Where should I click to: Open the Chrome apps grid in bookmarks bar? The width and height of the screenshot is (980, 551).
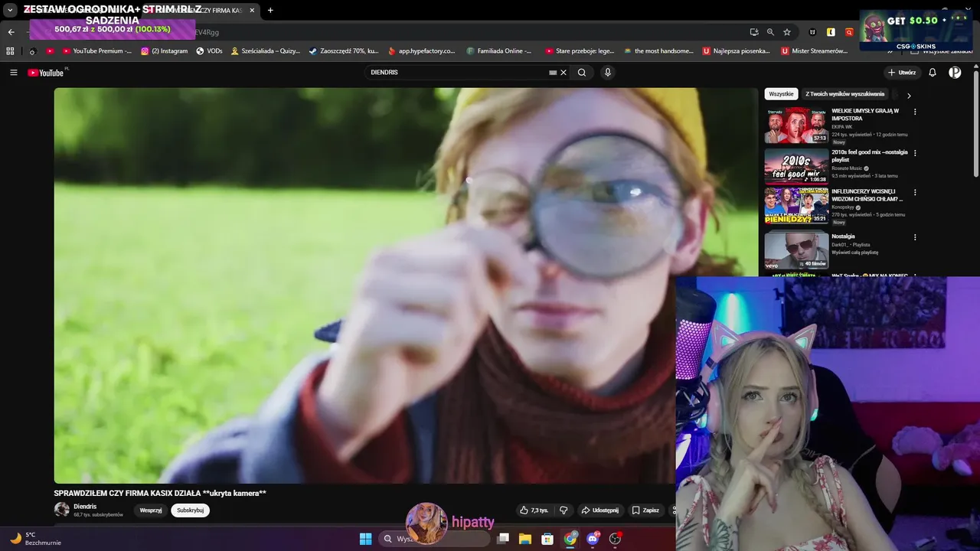(10, 51)
